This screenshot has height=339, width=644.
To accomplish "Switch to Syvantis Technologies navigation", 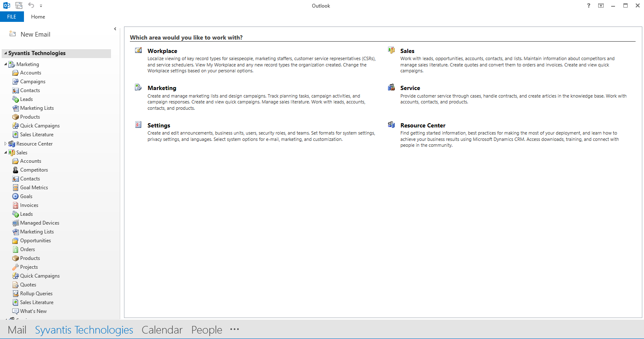I will tap(84, 330).
